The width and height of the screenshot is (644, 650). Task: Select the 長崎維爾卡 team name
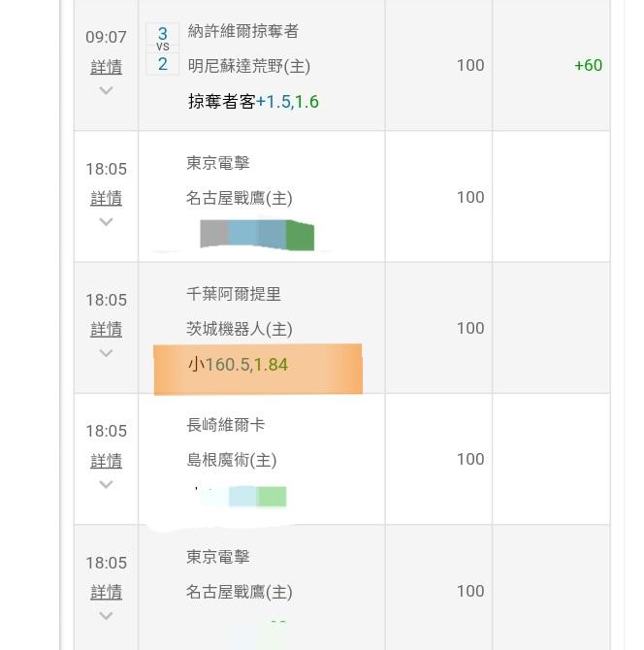[x=226, y=425]
